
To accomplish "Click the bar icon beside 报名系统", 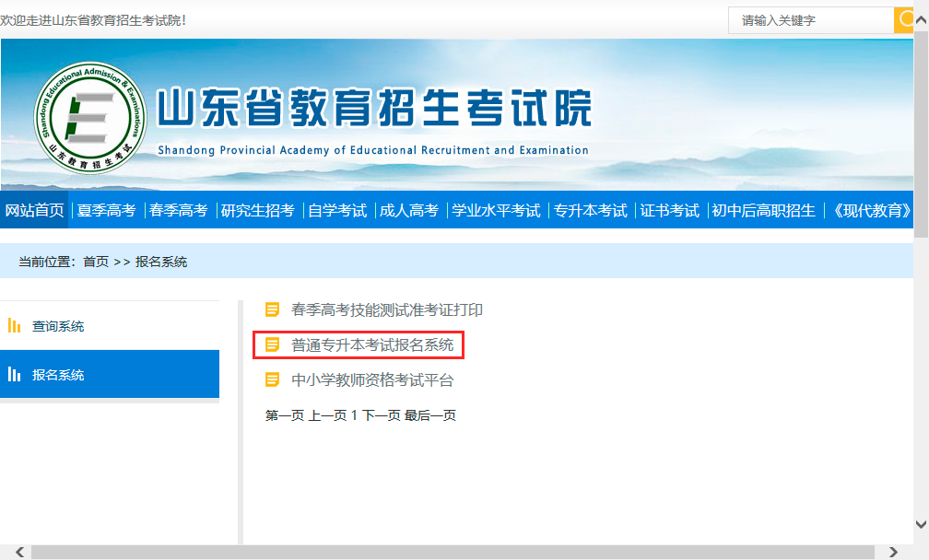I will [x=14, y=374].
